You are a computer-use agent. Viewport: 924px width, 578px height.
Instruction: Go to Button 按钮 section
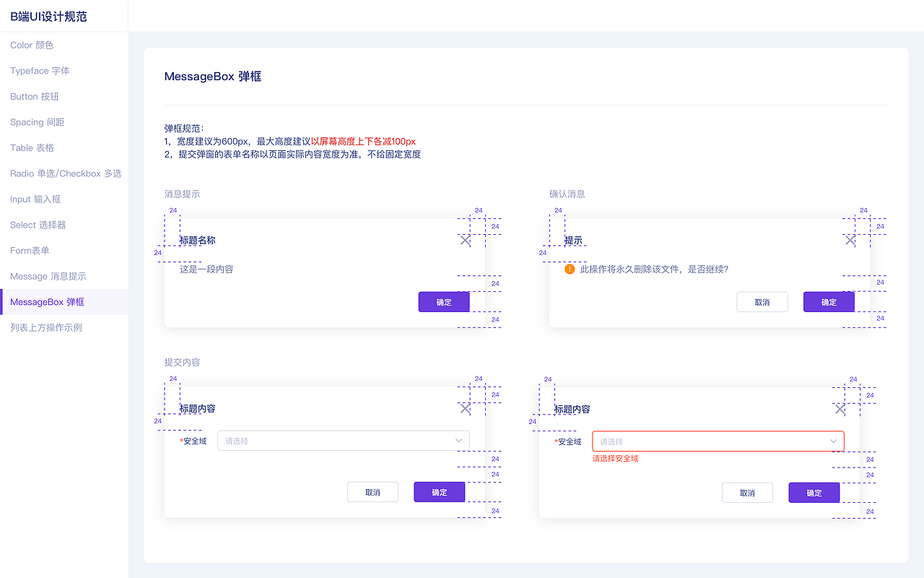point(64,96)
